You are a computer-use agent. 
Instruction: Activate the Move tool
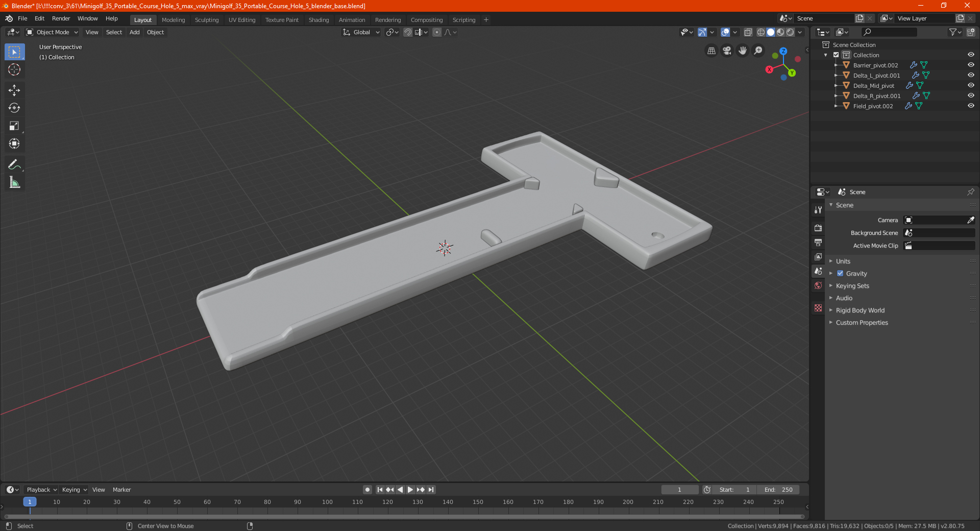(14, 90)
